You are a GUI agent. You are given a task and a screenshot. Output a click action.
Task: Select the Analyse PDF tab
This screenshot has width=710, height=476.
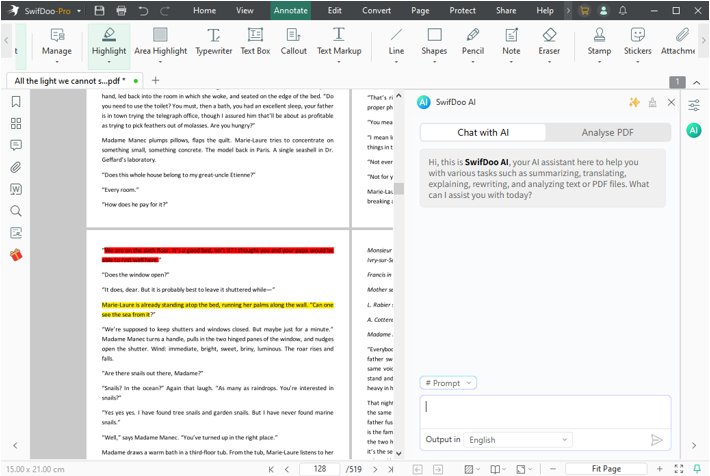pos(607,133)
